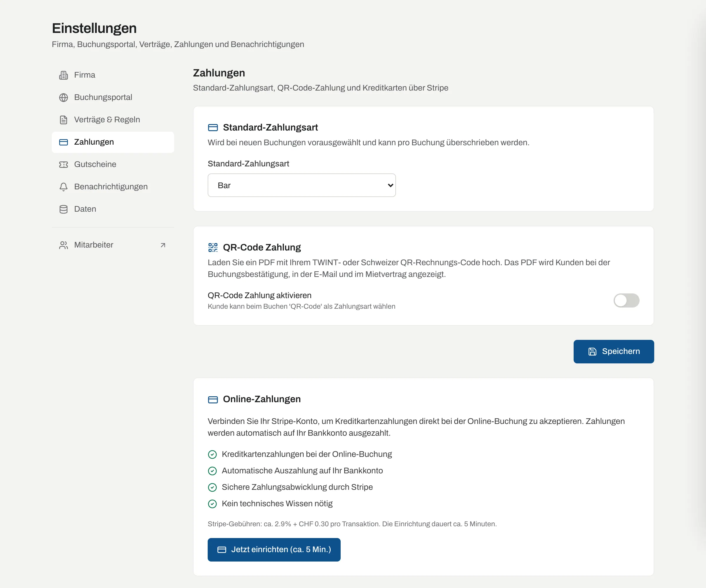Click the checkmark icon beside Kreditkartenzahlungen bei der Online-Buchung
This screenshot has width=706, height=588.
pyautogui.click(x=212, y=454)
